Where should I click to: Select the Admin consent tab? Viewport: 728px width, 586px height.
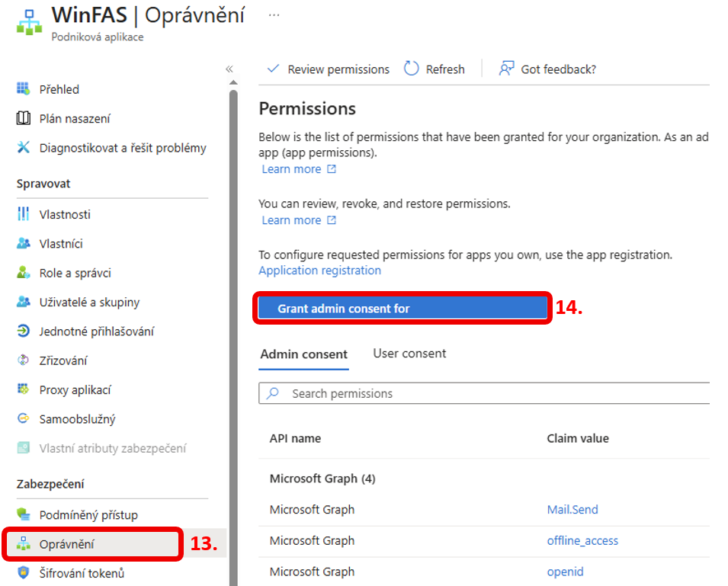[x=303, y=354]
